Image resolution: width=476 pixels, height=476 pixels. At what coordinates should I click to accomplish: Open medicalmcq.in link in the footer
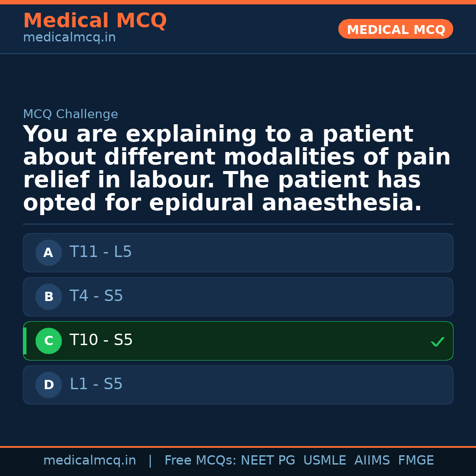pos(89,461)
